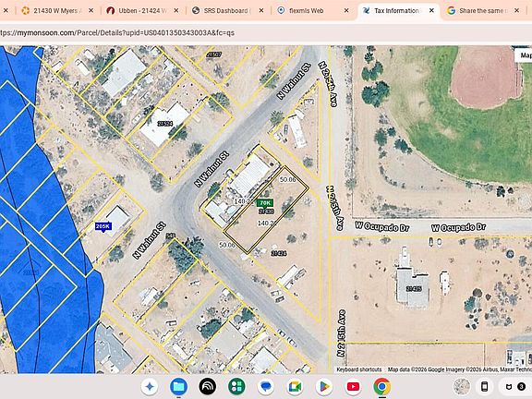Click the Keyboard shortcuts map link
This screenshot has height=399, width=532.
359,369
